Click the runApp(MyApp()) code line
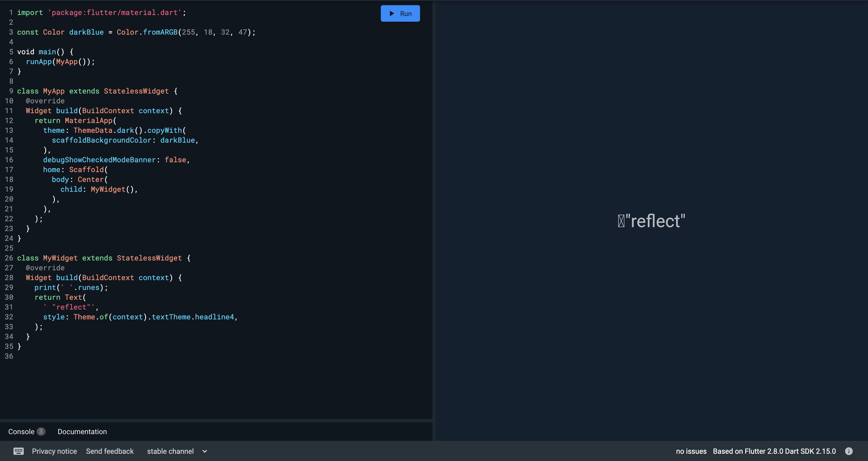The image size is (868, 461). (60, 62)
